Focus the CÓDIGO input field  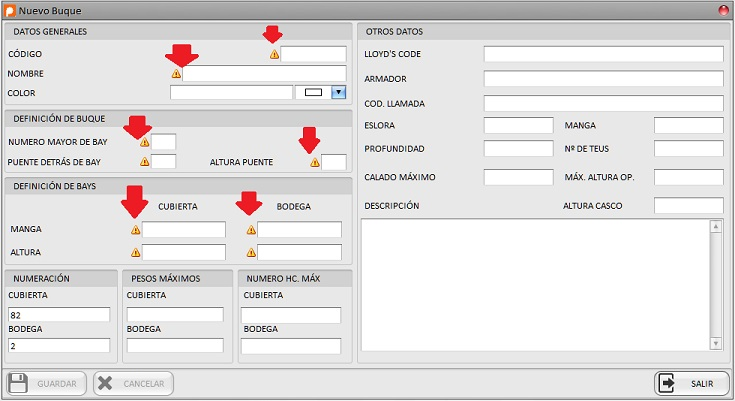pyautogui.click(x=314, y=54)
